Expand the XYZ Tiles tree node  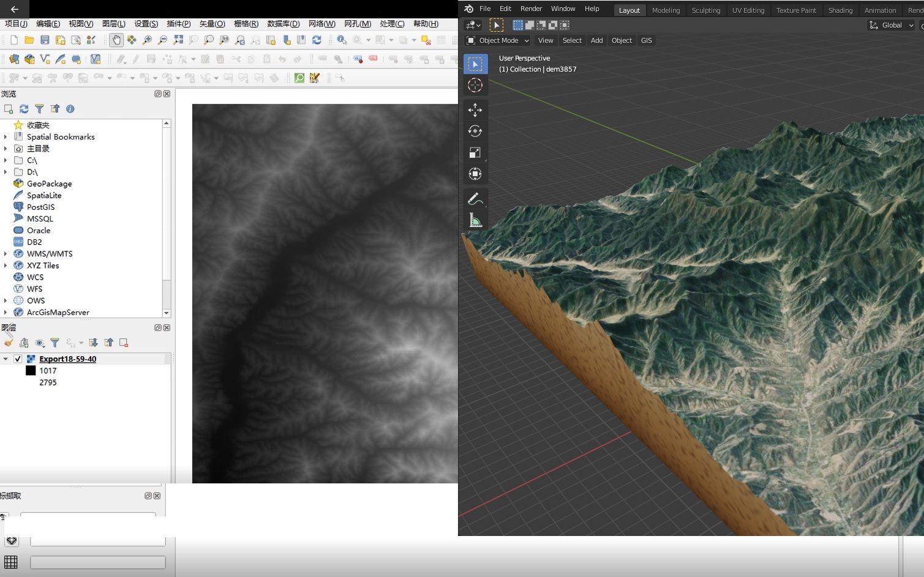tap(6, 266)
